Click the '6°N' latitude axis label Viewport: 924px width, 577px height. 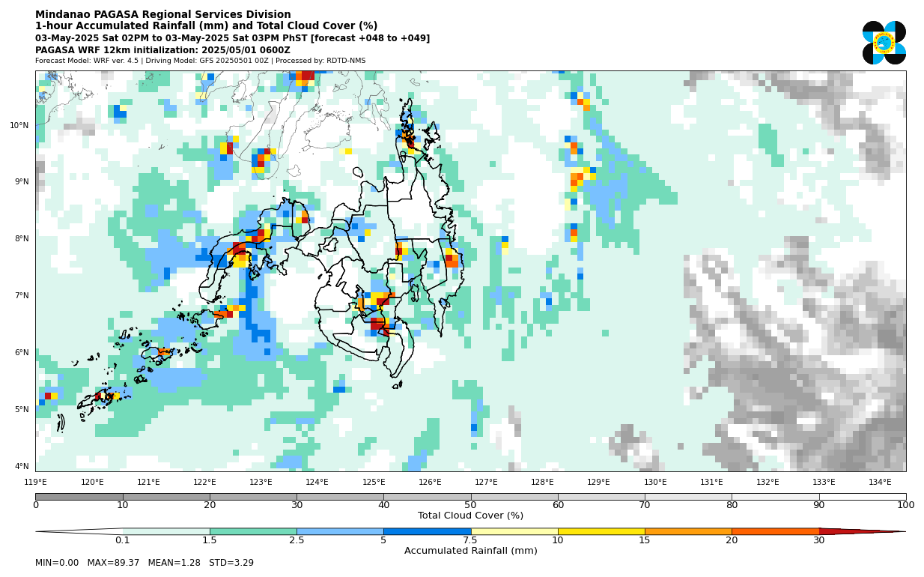pos(22,352)
